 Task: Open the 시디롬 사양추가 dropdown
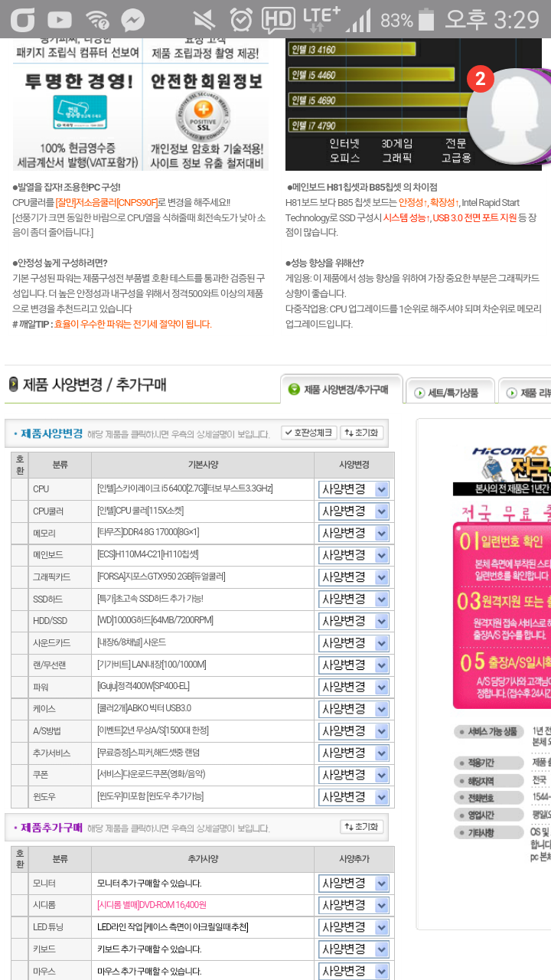(354, 906)
